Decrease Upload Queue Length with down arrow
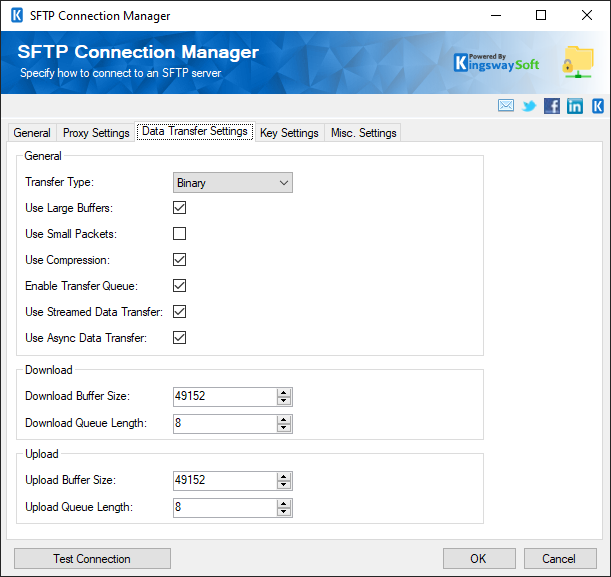The height and width of the screenshot is (577, 611). click(x=284, y=512)
